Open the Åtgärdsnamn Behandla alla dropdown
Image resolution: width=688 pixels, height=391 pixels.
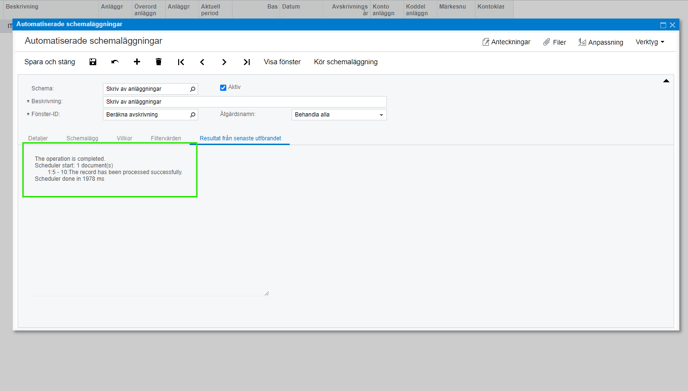[x=339, y=115]
